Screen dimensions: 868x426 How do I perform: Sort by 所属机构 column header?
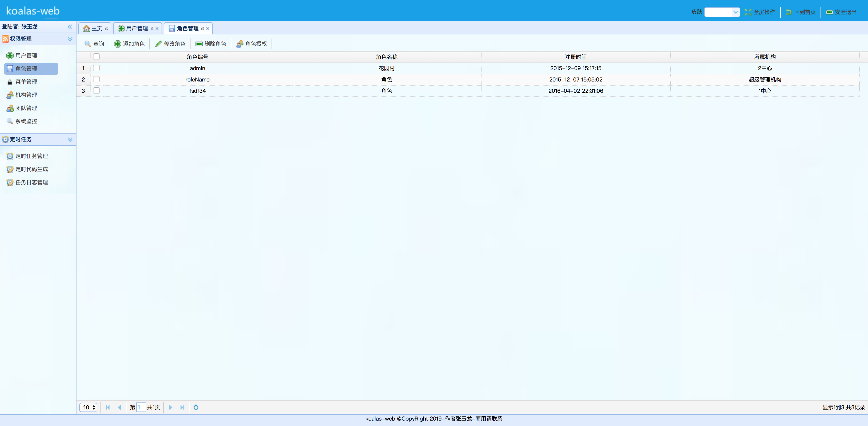pyautogui.click(x=765, y=57)
